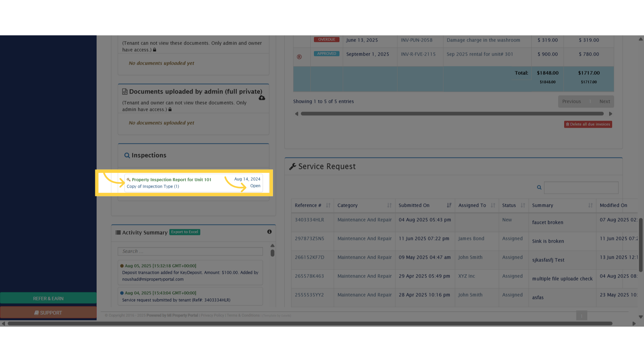This screenshot has height=362, width=644.
Task: Click bottom page horizontal scrollbar
Action: [310, 324]
